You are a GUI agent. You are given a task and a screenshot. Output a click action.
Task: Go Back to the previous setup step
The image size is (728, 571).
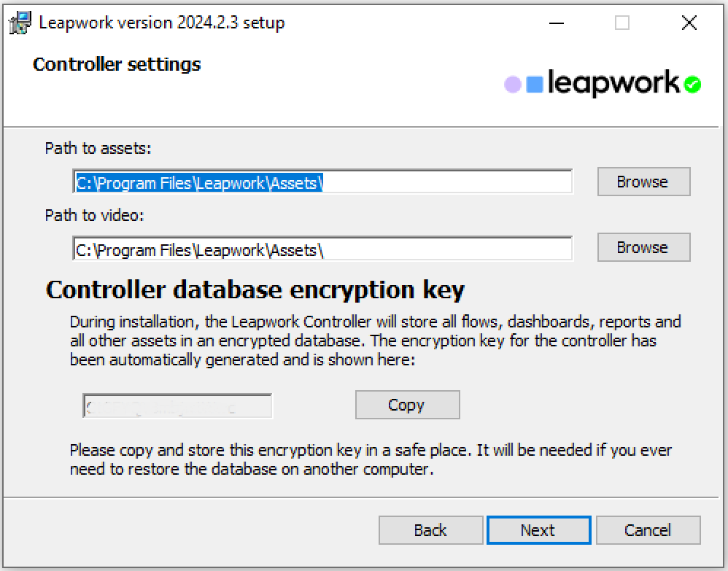[430, 530]
